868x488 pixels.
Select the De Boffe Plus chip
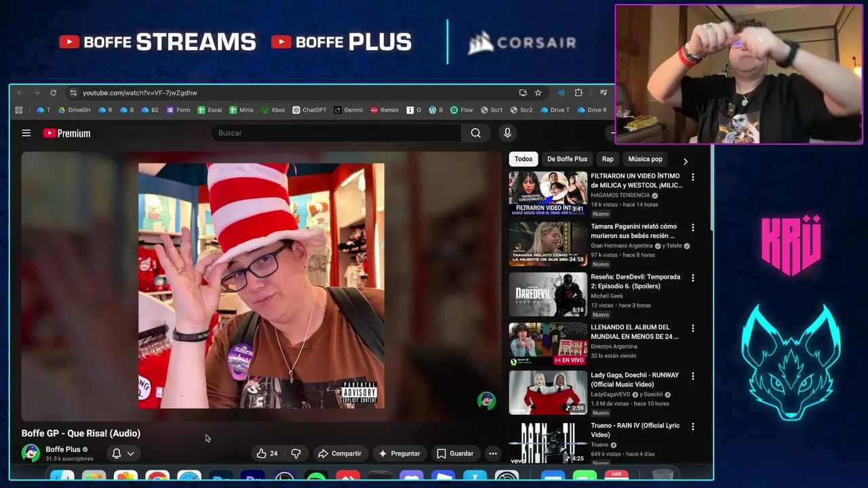pos(567,159)
